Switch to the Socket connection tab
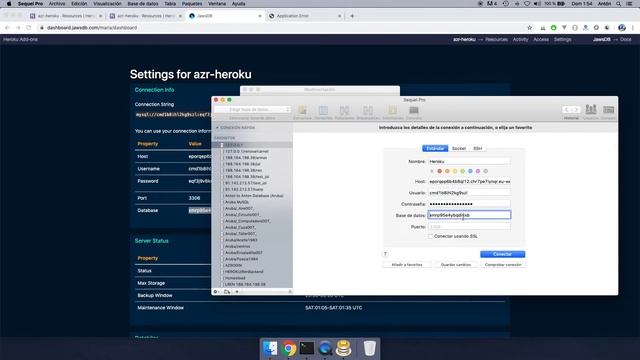 pyautogui.click(x=459, y=148)
